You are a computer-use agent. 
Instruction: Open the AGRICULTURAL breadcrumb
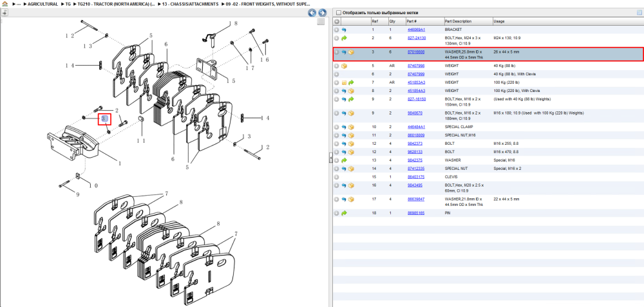click(43, 4)
